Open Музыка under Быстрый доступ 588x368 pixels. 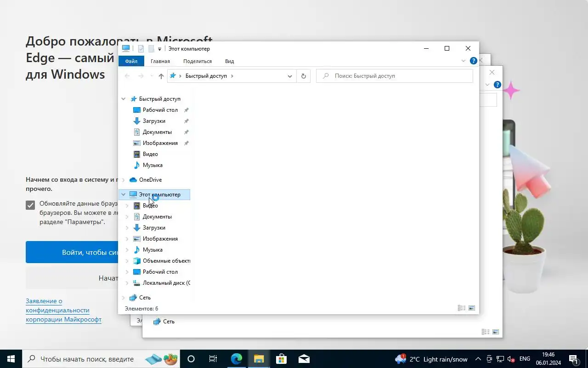153,165
